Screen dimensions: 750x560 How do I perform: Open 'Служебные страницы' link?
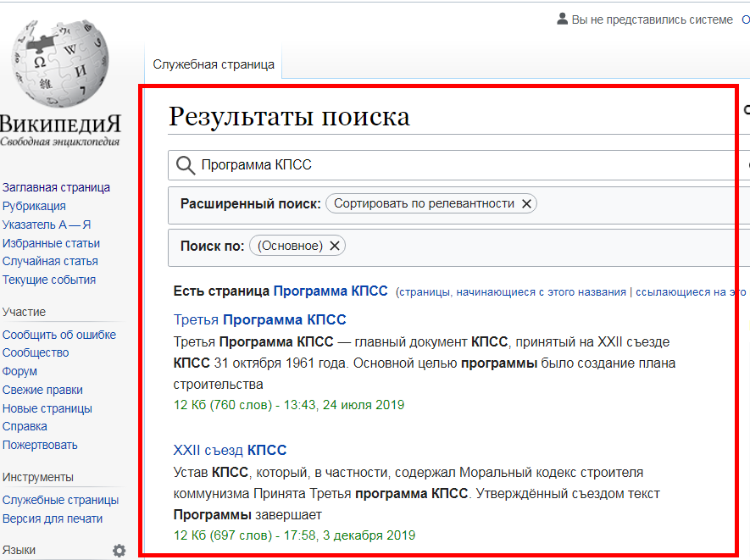61,500
